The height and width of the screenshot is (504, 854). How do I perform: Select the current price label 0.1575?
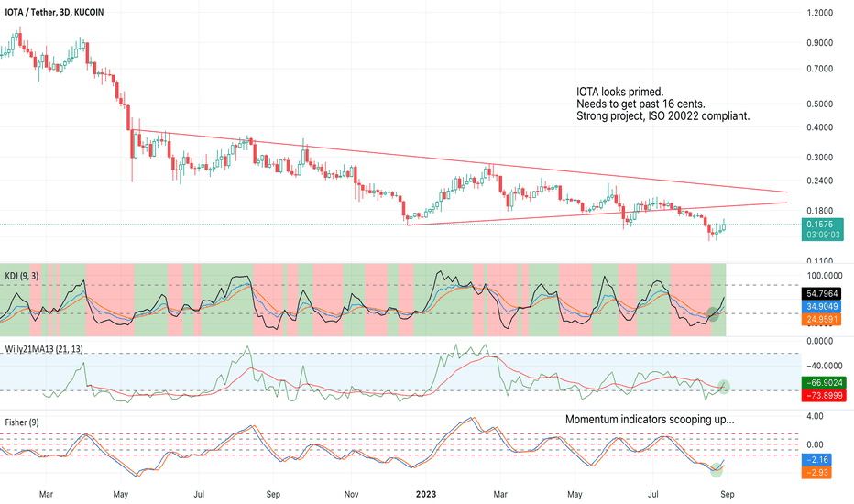pos(820,224)
